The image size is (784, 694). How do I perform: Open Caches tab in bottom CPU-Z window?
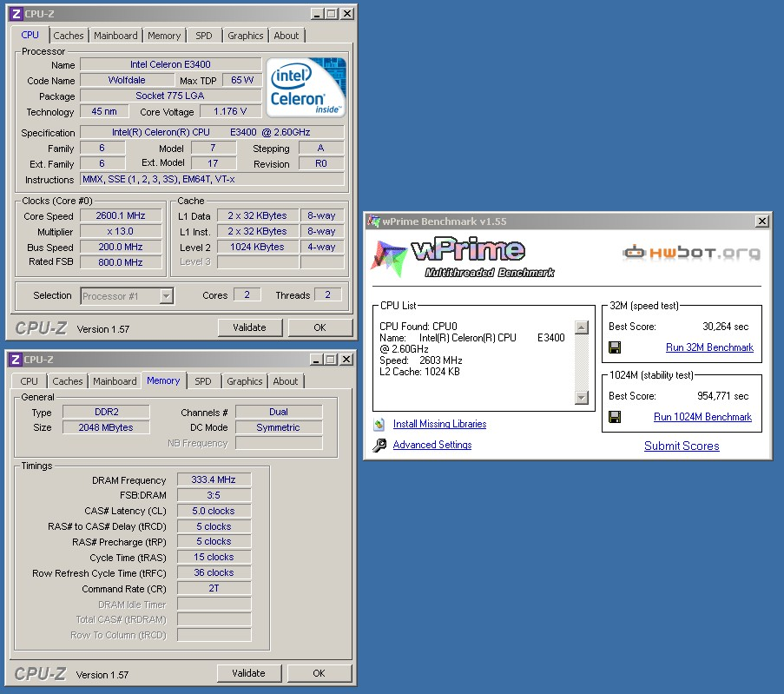(x=68, y=381)
